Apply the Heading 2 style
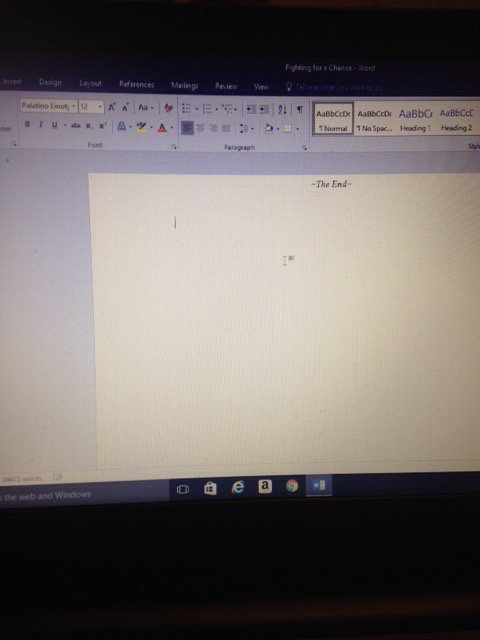Viewport: 480px width, 640px height. point(456,120)
